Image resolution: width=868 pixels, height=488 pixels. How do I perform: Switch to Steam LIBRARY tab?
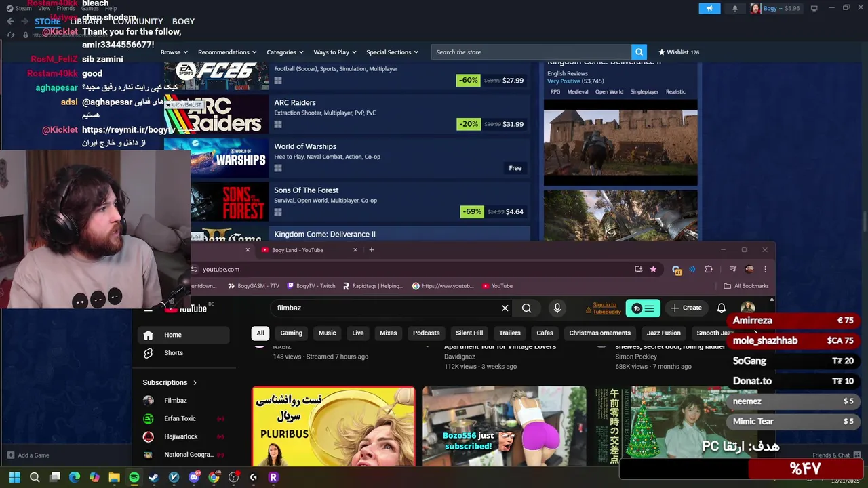click(x=87, y=22)
